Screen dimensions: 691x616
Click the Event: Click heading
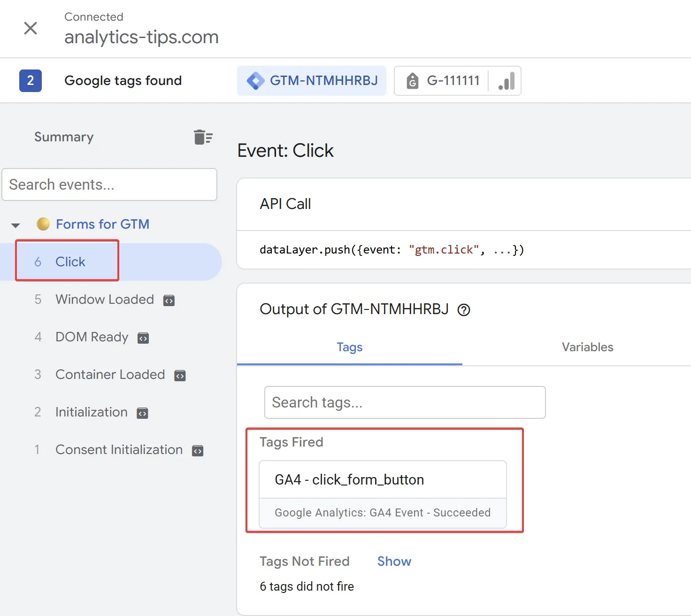(285, 151)
